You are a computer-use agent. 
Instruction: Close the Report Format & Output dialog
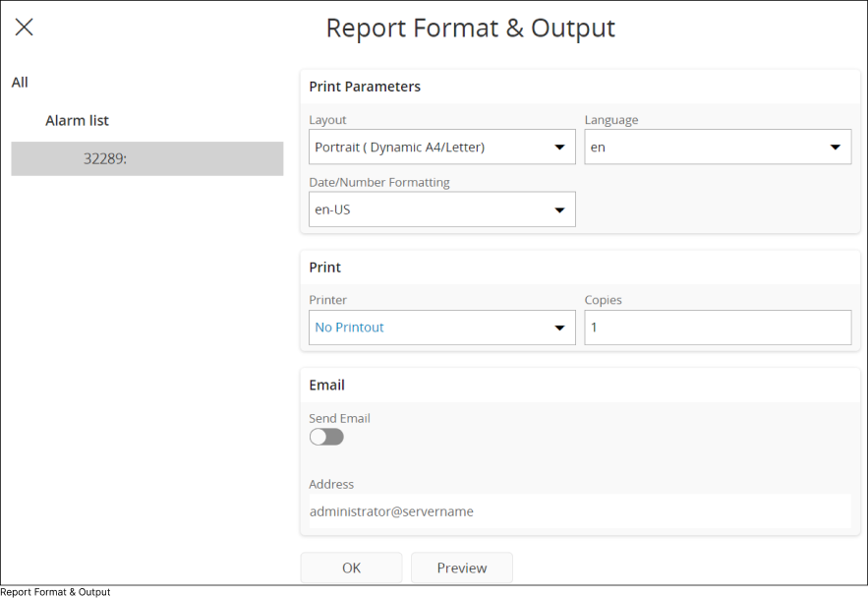pos(25,28)
